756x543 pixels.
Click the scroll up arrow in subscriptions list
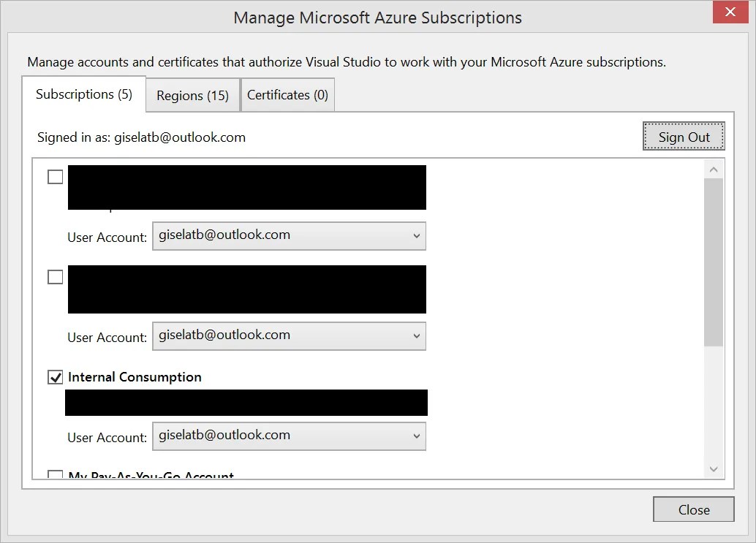point(714,169)
